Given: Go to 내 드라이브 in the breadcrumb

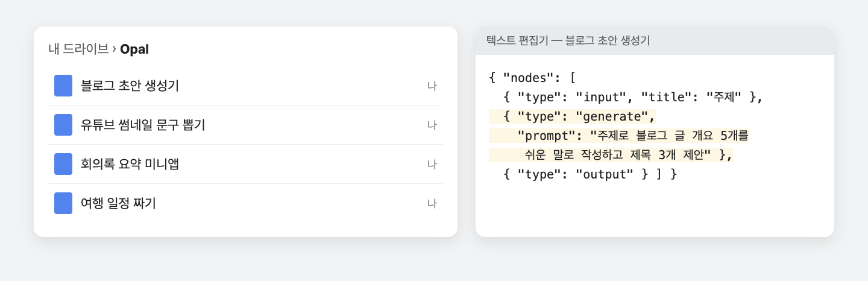Looking at the screenshot, I should click(x=78, y=49).
